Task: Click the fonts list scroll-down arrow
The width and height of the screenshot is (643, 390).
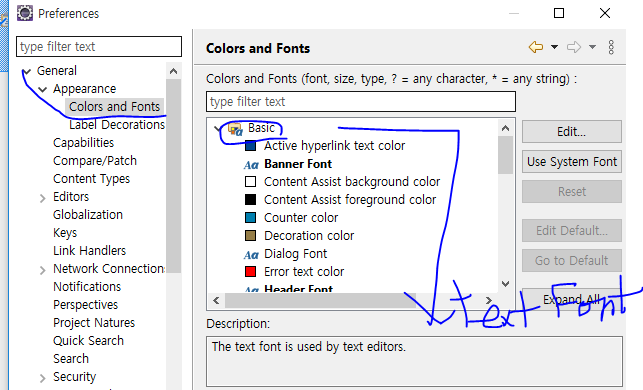Action: 505,284
